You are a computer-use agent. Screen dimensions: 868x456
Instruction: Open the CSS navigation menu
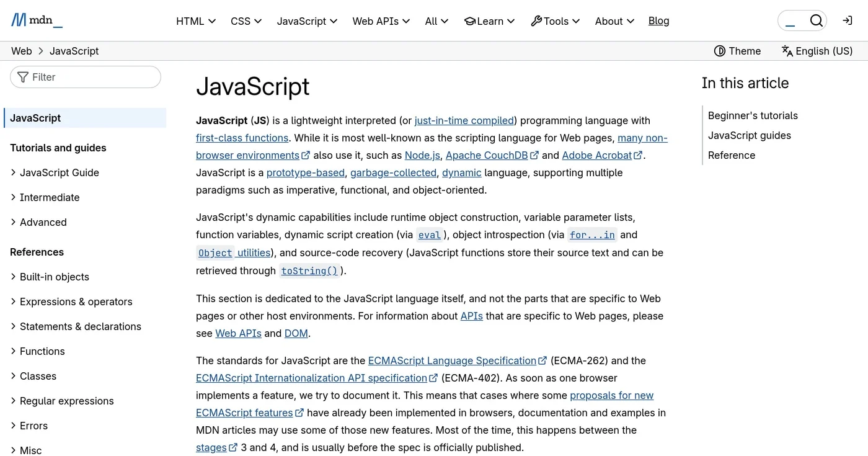[246, 21]
